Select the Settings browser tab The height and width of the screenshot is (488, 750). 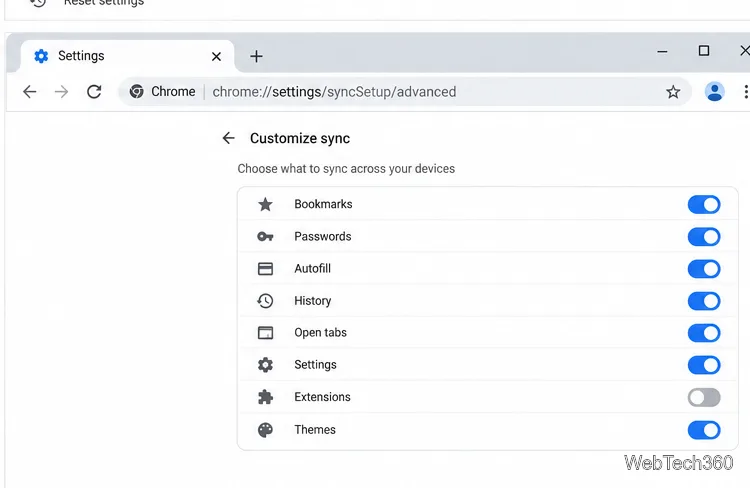127,56
